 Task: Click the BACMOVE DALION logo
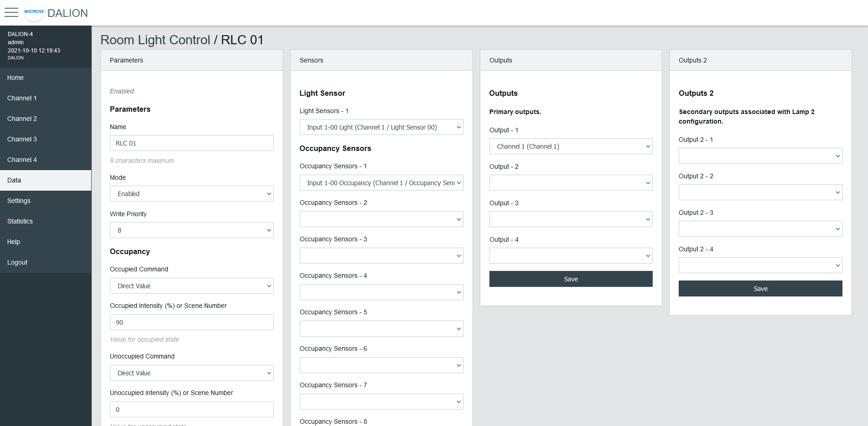point(55,13)
